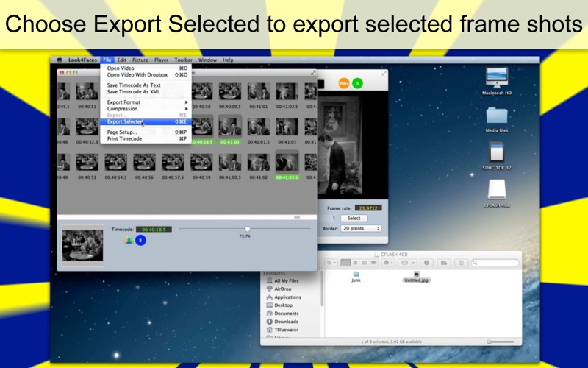Expand the Export Format submenu
This screenshot has width=588, height=368.
click(146, 102)
